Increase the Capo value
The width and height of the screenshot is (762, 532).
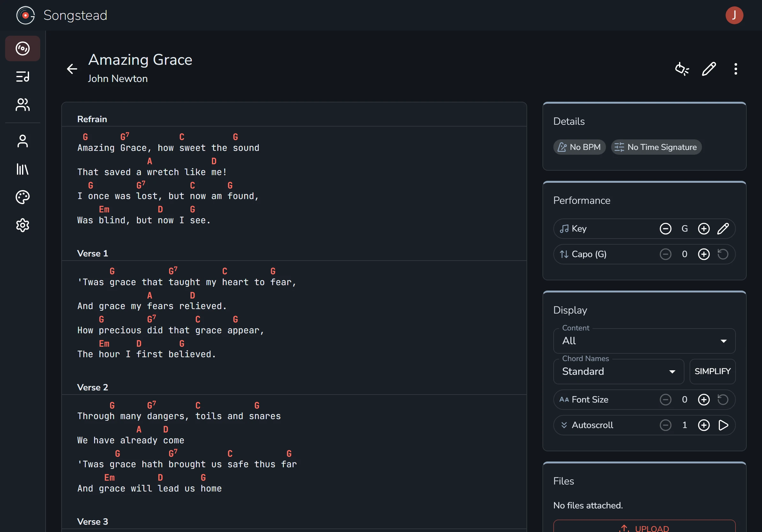tap(704, 254)
